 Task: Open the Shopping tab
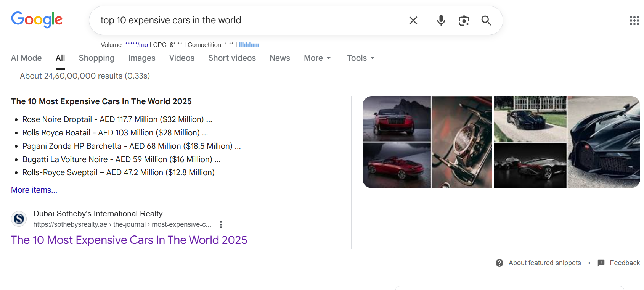coord(96,58)
